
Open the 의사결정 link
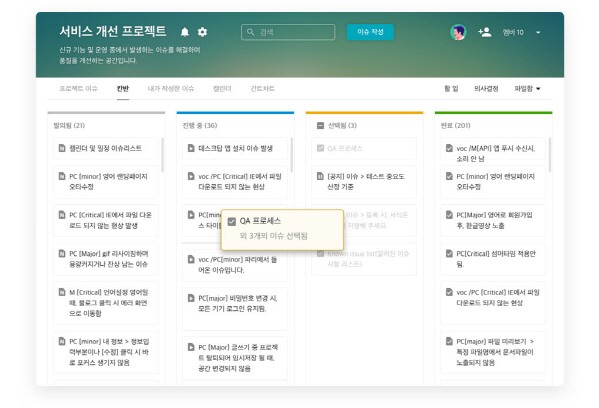coord(486,89)
